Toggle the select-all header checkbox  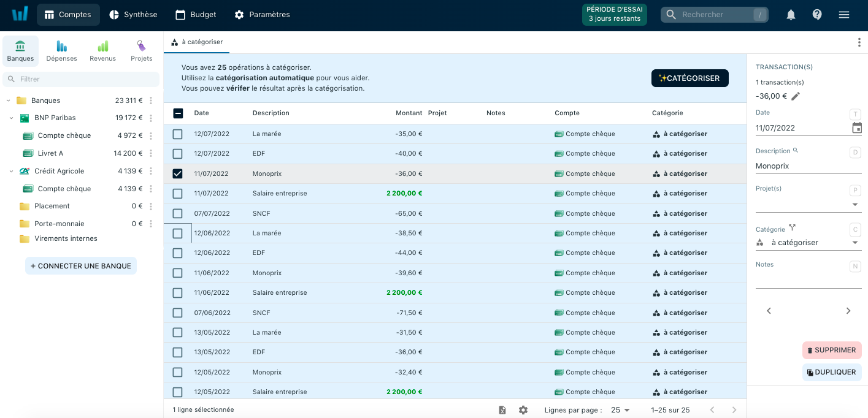pyautogui.click(x=178, y=113)
